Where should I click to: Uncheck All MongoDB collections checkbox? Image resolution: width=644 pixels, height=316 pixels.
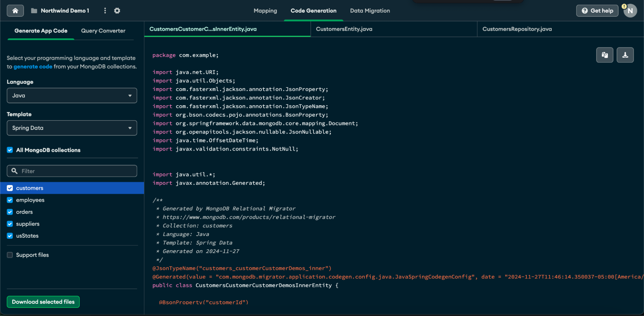click(x=10, y=150)
